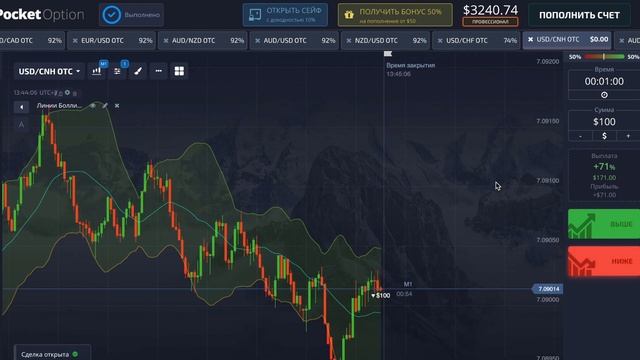Image resolution: width=640 pixels, height=360 pixels.
Task: Close the USD/CHF OTC tab
Action: pos(440,41)
